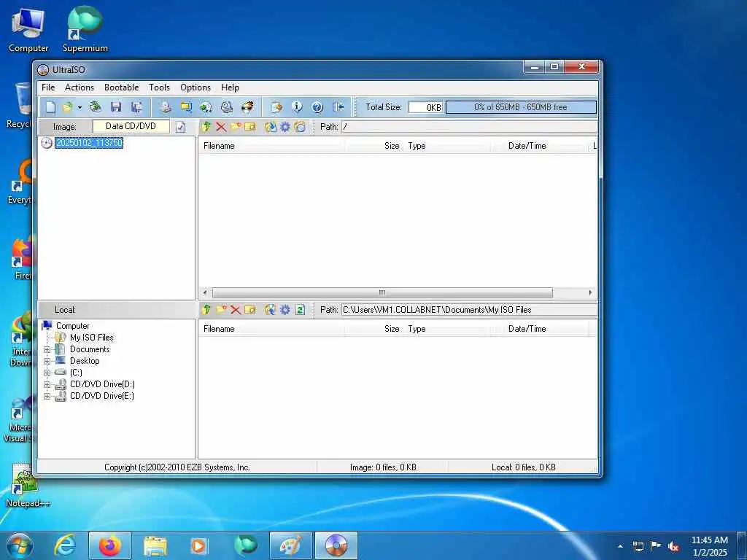
Task: Click Up arrow icon in Image pane toolbar
Action: click(206, 127)
